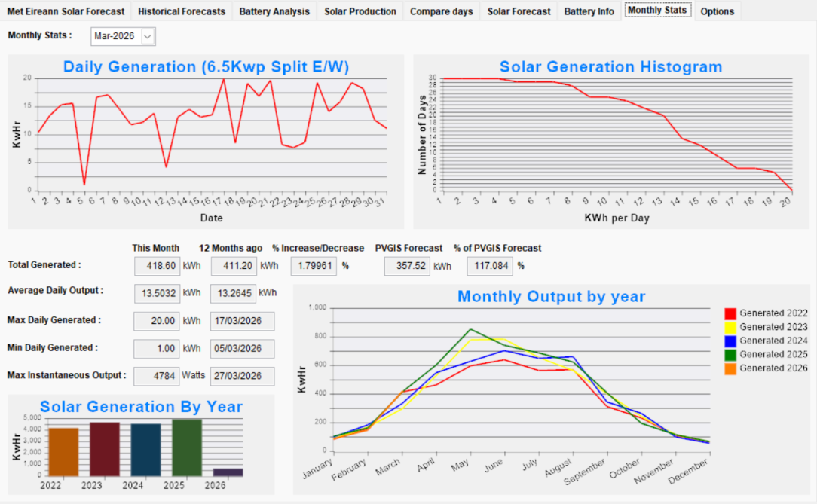Click the 2023 bar in Generation By Year
Screen dimensions: 817x504
coord(105,449)
